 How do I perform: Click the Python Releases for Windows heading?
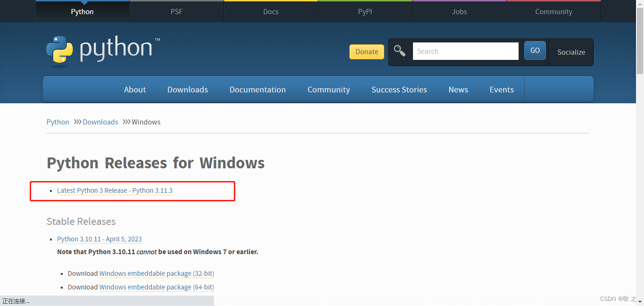[156, 163]
